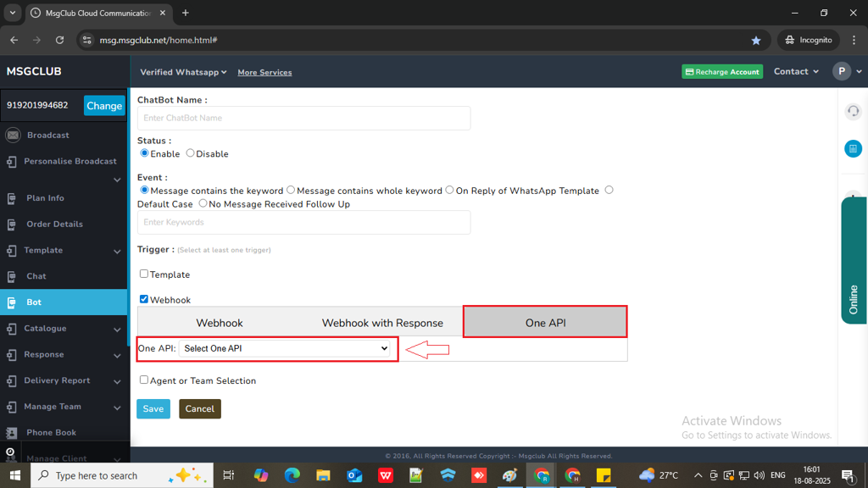This screenshot has height=488, width=868.
Task: Open the Verified Whatsapp dropdown
Action: pyautogui.click(x=183, y=72)
